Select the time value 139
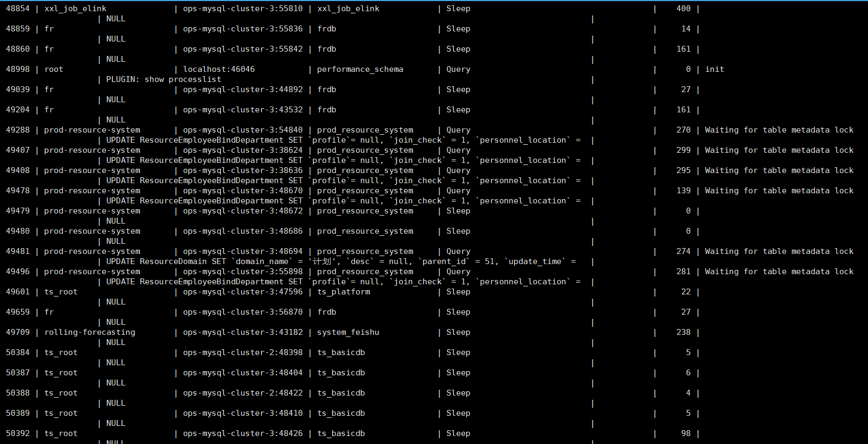 coord(683,191)
